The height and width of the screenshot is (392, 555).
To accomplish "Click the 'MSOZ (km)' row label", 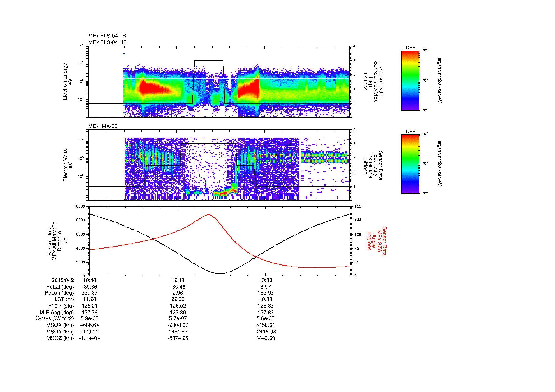I will click(60, 338).
